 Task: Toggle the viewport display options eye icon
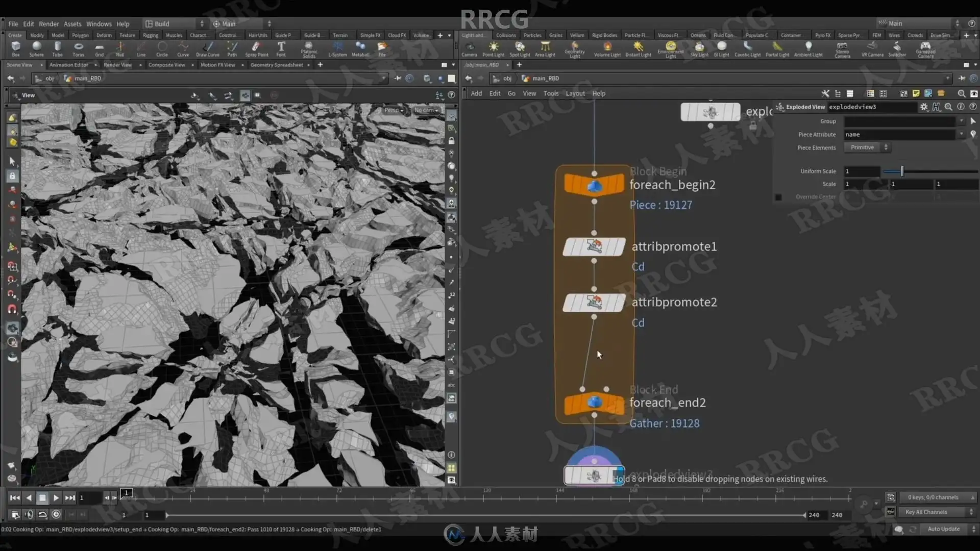(x=452, y=480)
